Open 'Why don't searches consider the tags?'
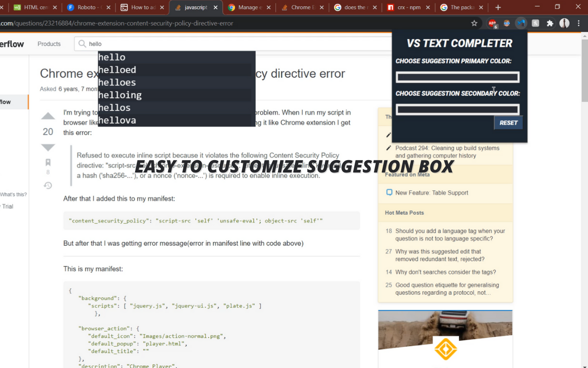This screenshot has height=368, width=588. [x=446, y=272]
